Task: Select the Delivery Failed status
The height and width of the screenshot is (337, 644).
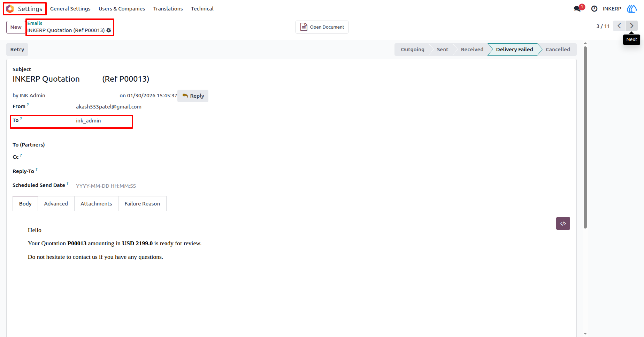Action: pos(514,50)
